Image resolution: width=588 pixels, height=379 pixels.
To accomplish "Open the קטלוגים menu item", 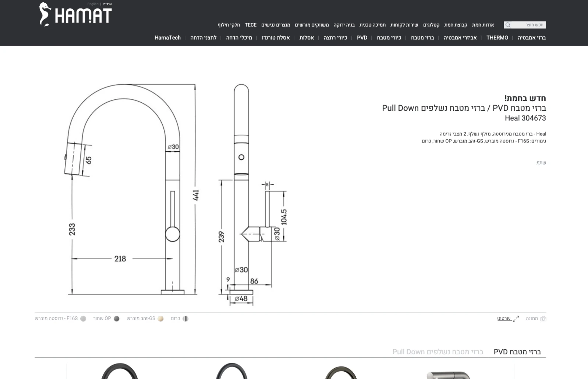I will point(431,25).
